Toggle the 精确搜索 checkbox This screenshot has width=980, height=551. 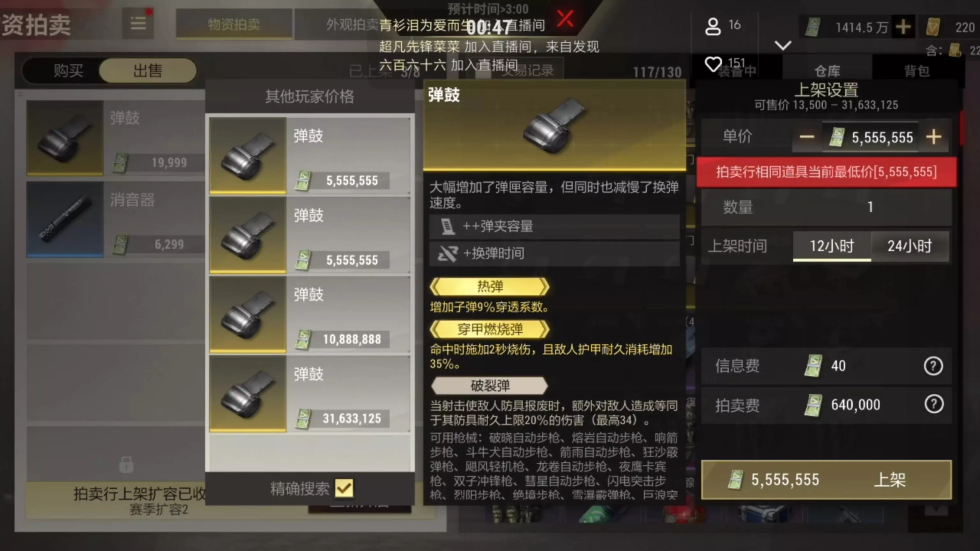[344, 488]
